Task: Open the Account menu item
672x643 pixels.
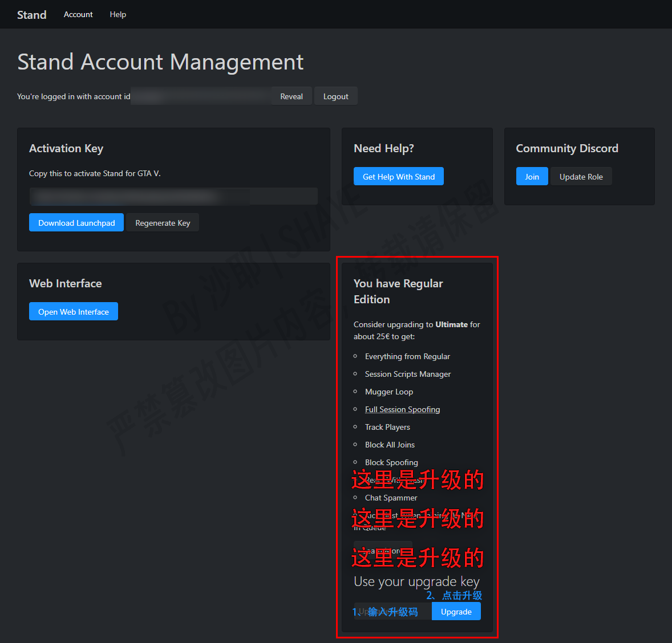Action: pyautogui.click(x=78, y=14)
